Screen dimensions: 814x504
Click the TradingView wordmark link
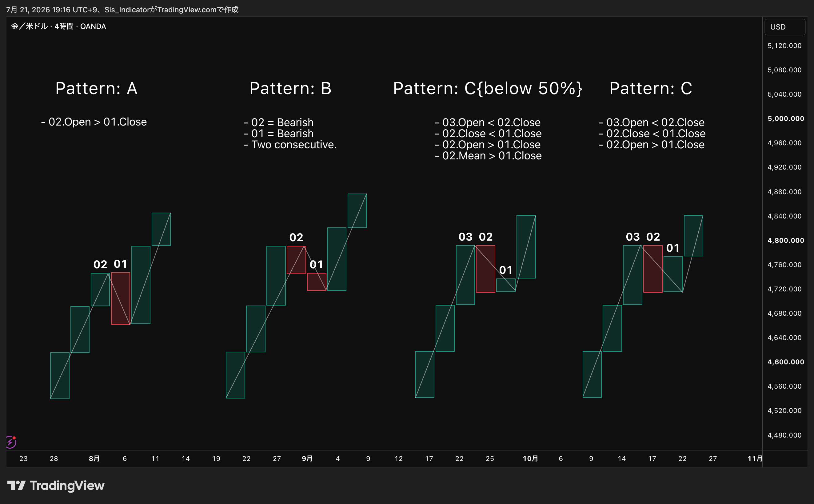coord(67,486)
